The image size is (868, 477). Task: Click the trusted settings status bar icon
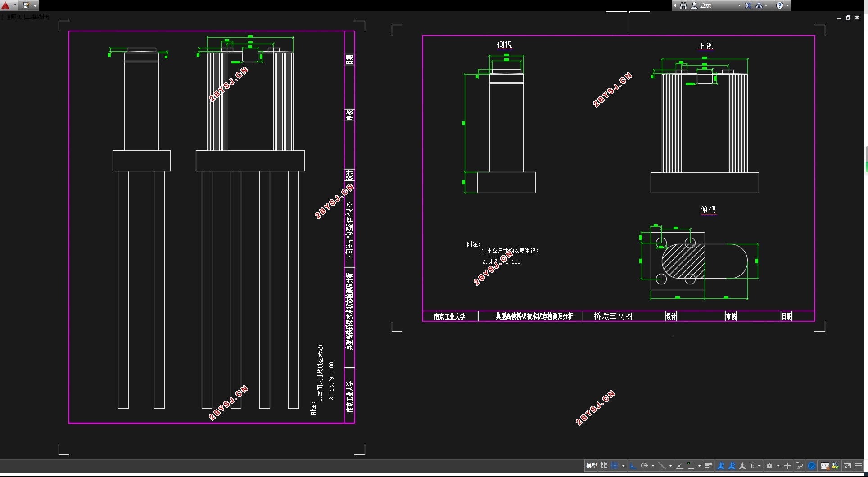pos(836,466)
